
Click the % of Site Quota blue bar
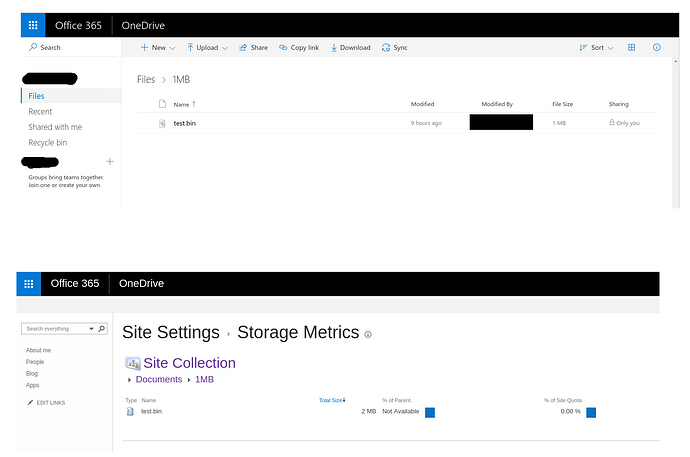[591, 413]
